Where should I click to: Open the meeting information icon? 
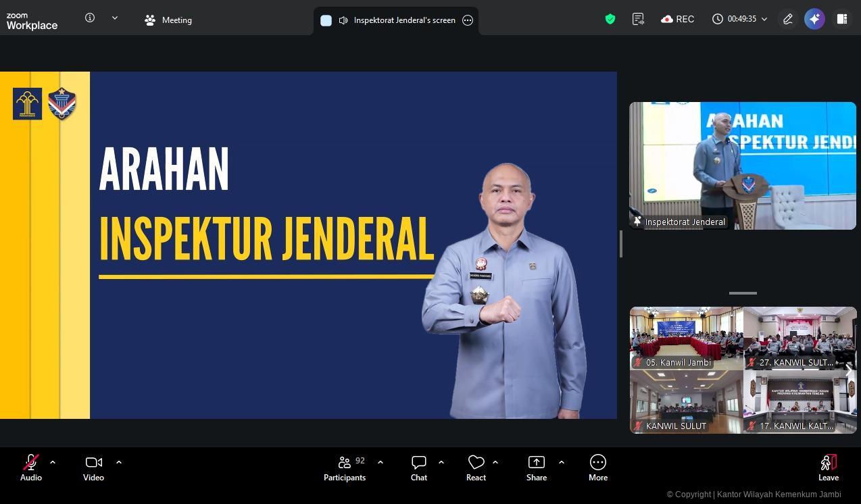[90, 18]
